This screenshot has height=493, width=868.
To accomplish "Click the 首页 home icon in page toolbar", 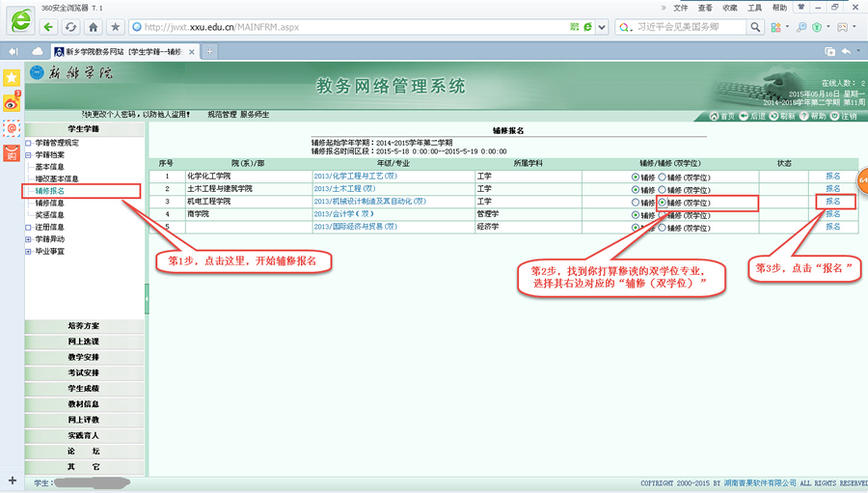I will tap(714, 116).
